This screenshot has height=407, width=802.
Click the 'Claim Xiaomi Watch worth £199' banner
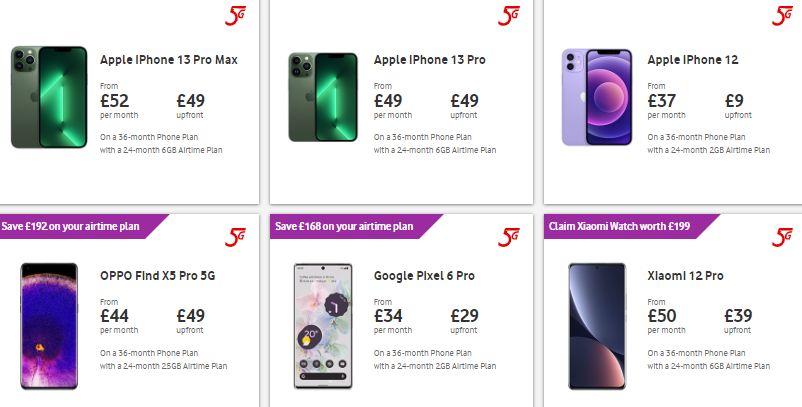coord(632,226)
